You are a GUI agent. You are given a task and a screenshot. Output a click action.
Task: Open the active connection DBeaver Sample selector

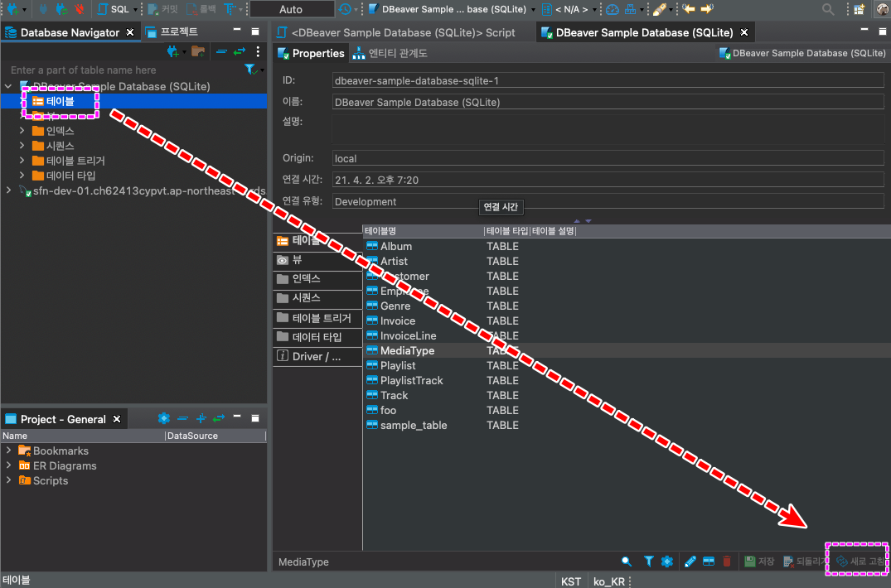pyautogui.click(x=451, y=9)
